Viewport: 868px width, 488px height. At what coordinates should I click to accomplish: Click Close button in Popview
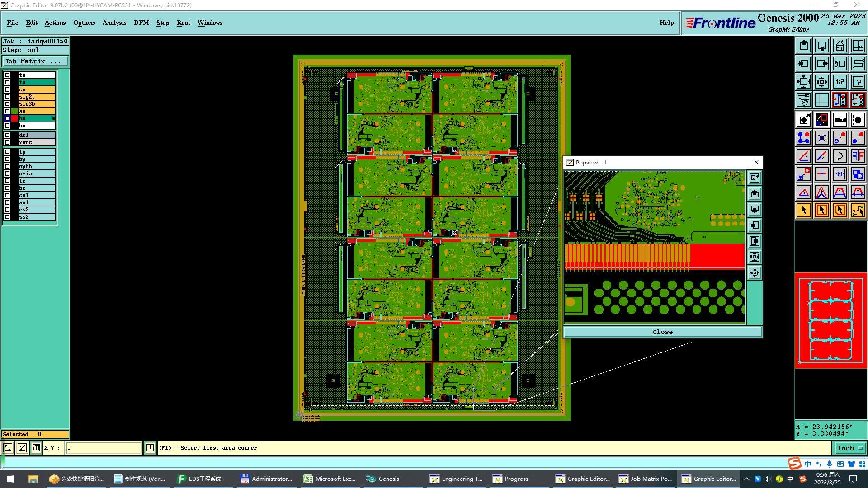(662, 332)
